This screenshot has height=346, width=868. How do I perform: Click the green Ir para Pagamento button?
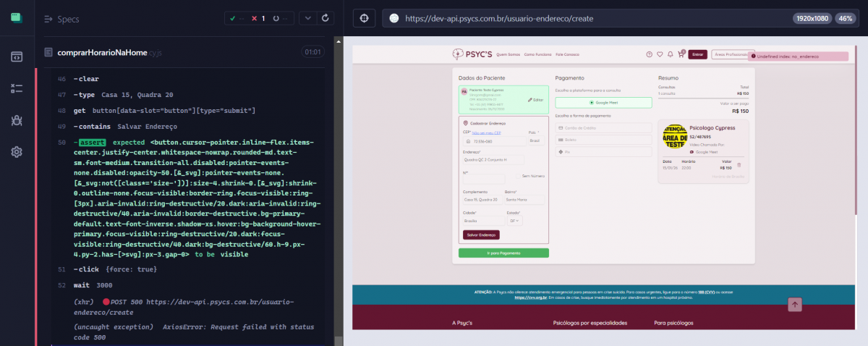pos(503,253)
